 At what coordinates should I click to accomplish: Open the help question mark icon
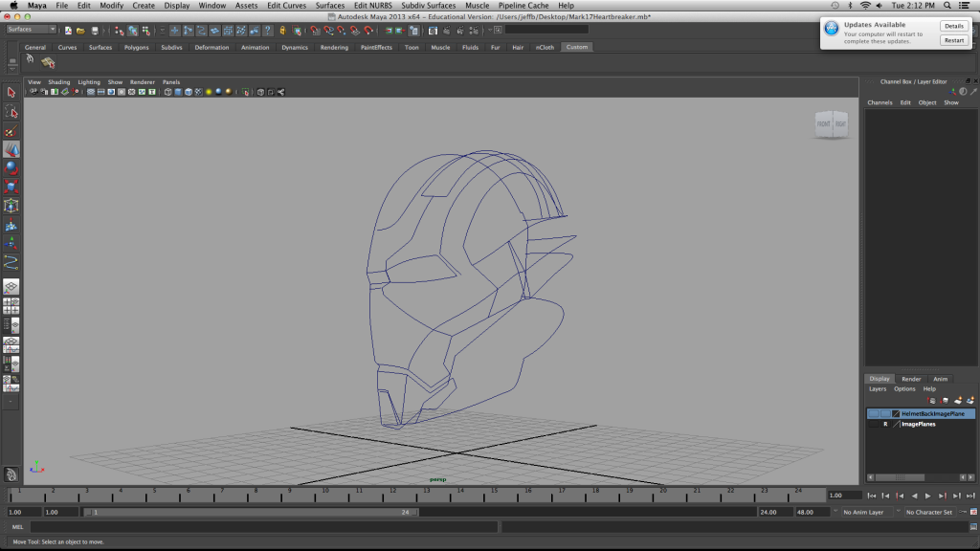coord(268,30)
